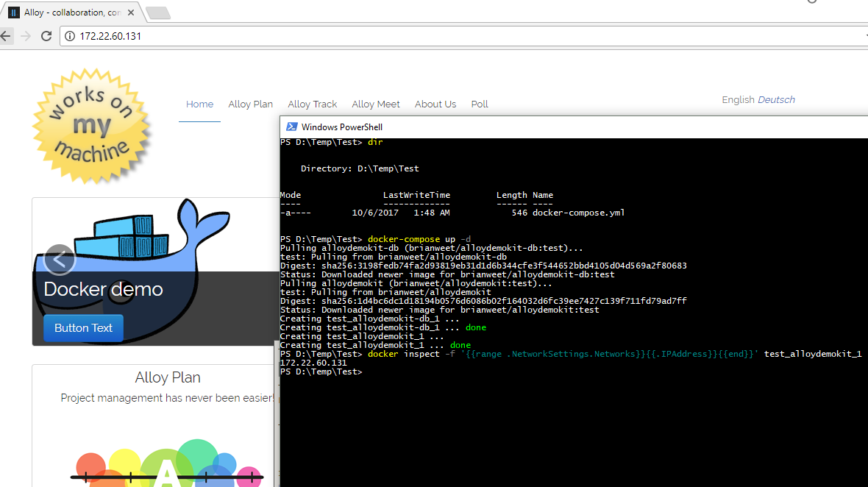This screenshot has width=868, height=487.
Task: Click the Docker demo heading
Action: tap(103, 289)
